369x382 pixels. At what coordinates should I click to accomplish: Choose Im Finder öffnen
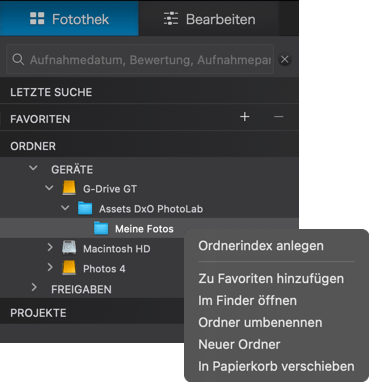247,300
